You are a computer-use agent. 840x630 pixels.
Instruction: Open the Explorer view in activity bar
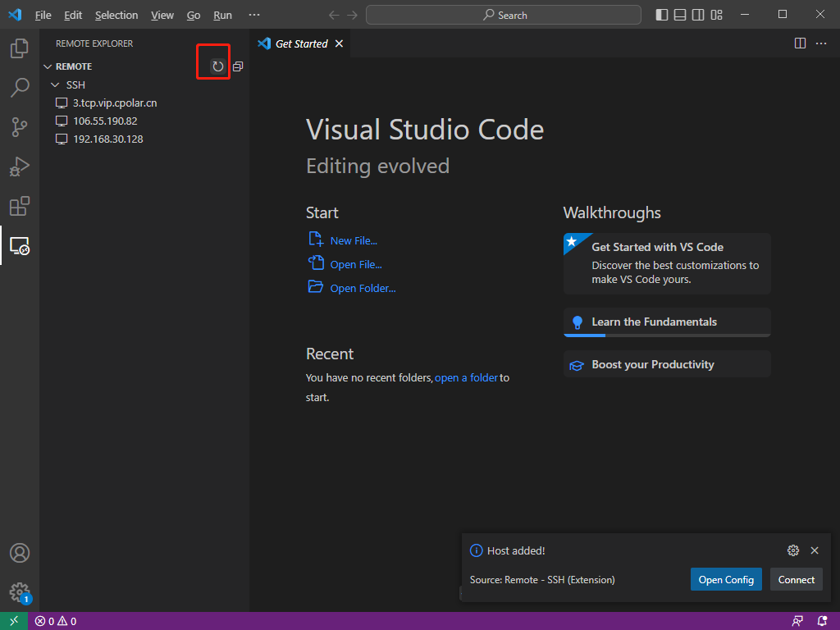tap(20, 48)
